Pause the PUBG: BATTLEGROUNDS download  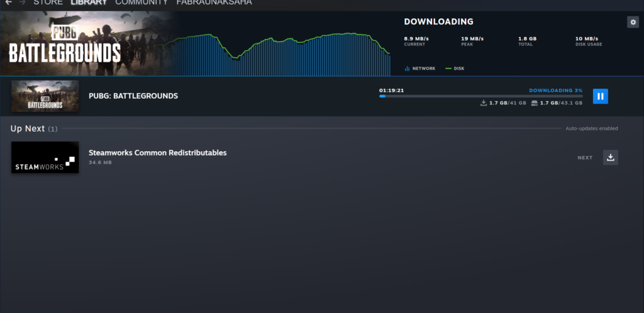[600, 96]
